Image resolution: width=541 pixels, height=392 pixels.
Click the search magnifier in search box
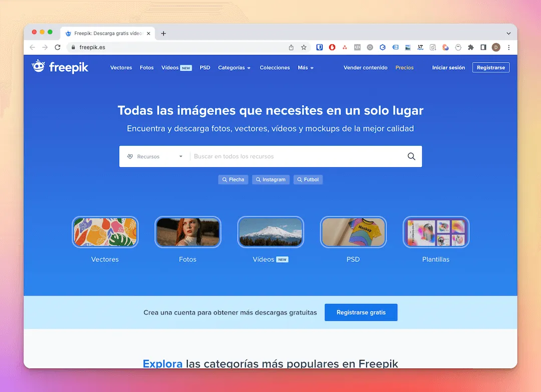click(411, 156)
